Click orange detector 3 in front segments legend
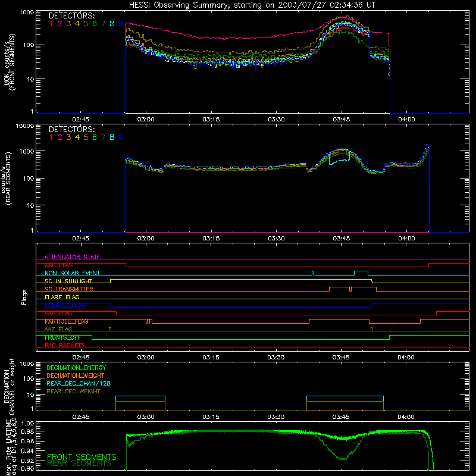The height and width of the screenshot is (476, 476). coord(68,24)
